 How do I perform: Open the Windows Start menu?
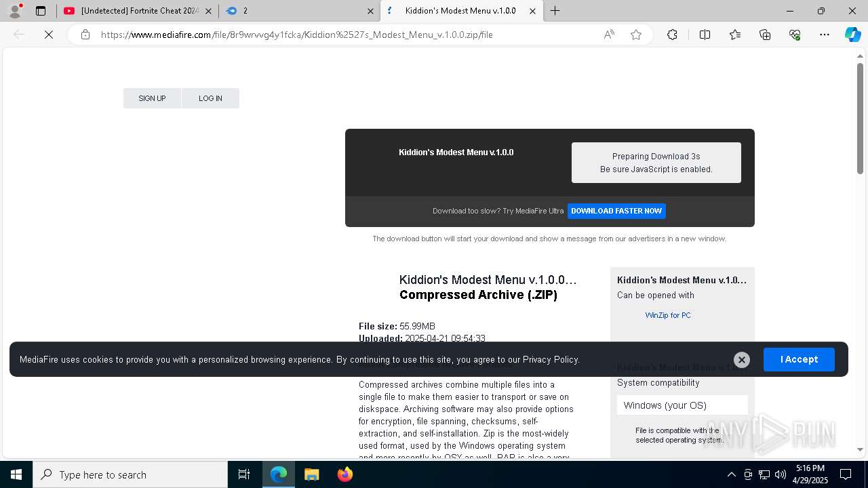click(x=16, y=474)
